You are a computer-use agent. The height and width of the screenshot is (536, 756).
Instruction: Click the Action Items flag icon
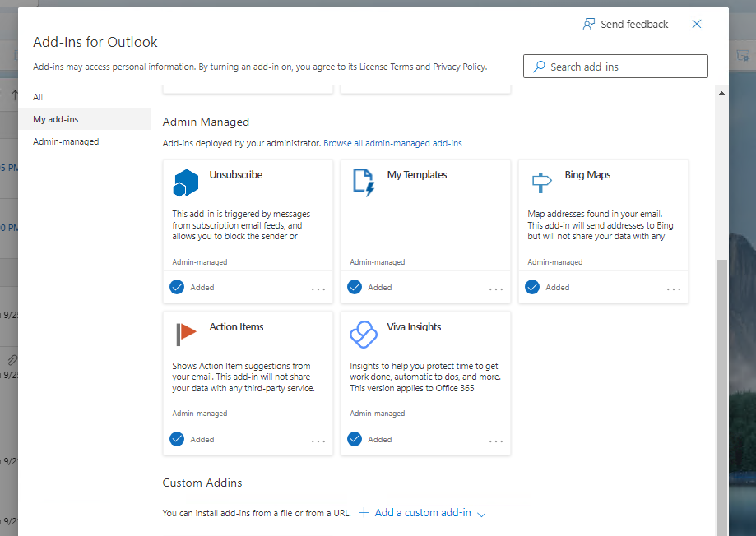pos(186,334)
